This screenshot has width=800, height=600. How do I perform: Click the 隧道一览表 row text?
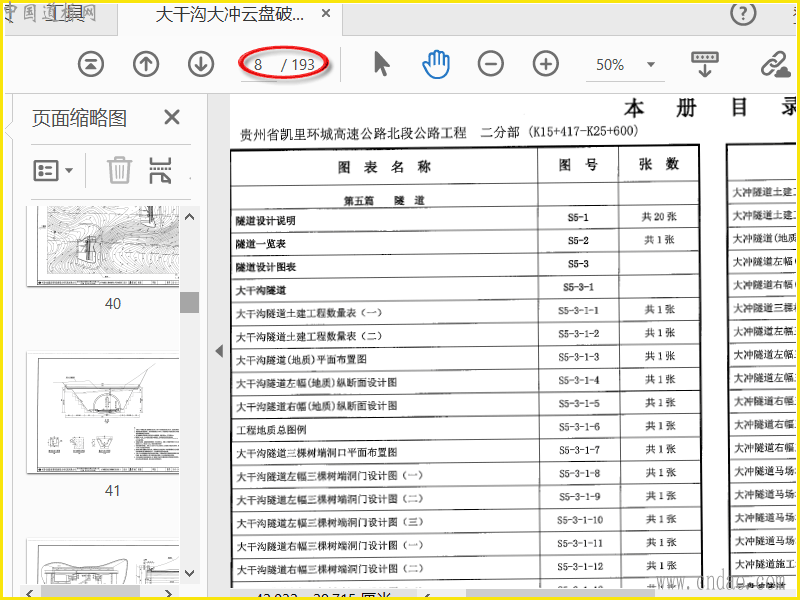(x=261, y=244)
